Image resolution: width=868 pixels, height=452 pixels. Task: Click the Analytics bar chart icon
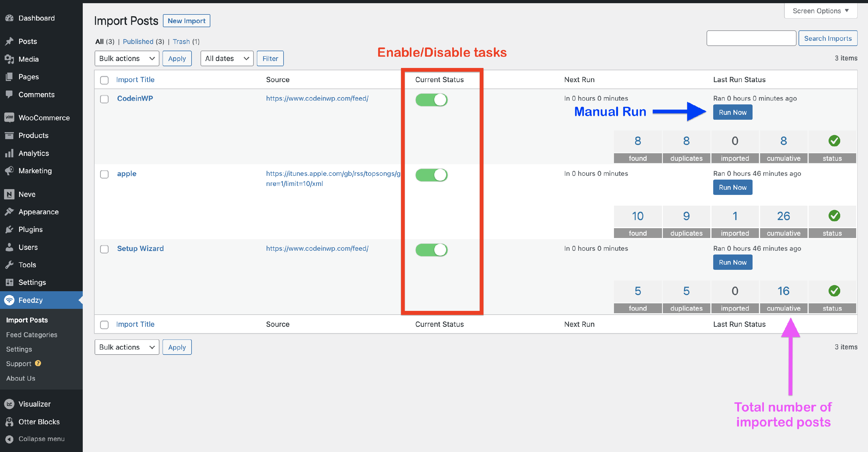9,153
